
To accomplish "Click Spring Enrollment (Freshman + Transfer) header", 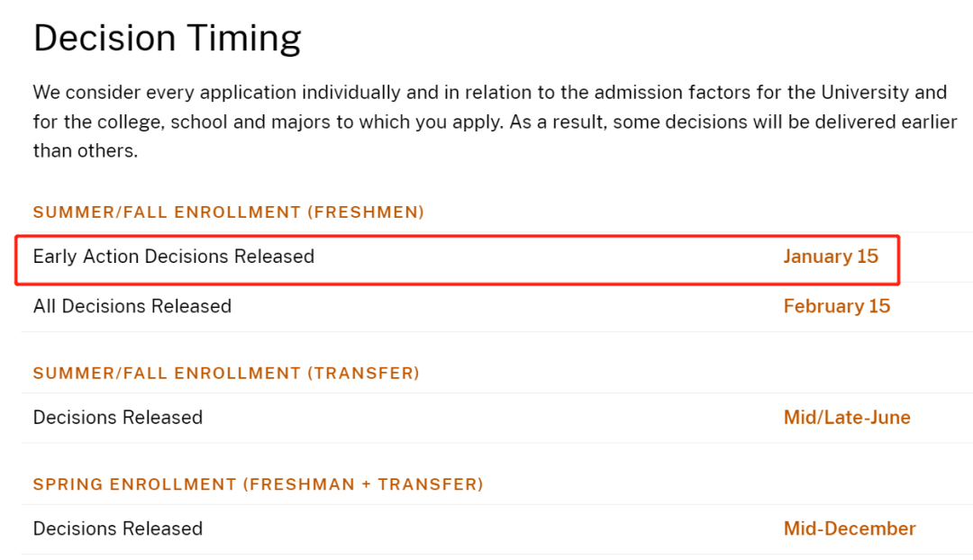I will point(259,484).
